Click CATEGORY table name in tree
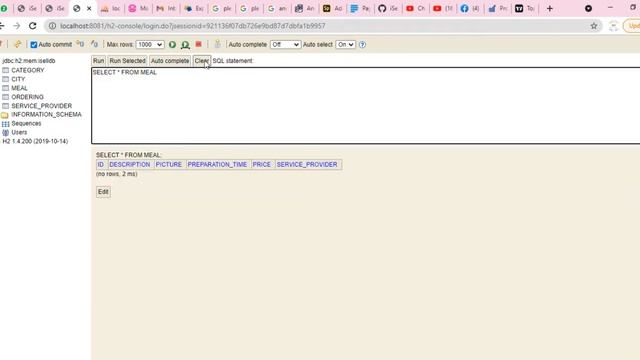The height and width of the screenshot is (360, 640). [x=28, y=70]
